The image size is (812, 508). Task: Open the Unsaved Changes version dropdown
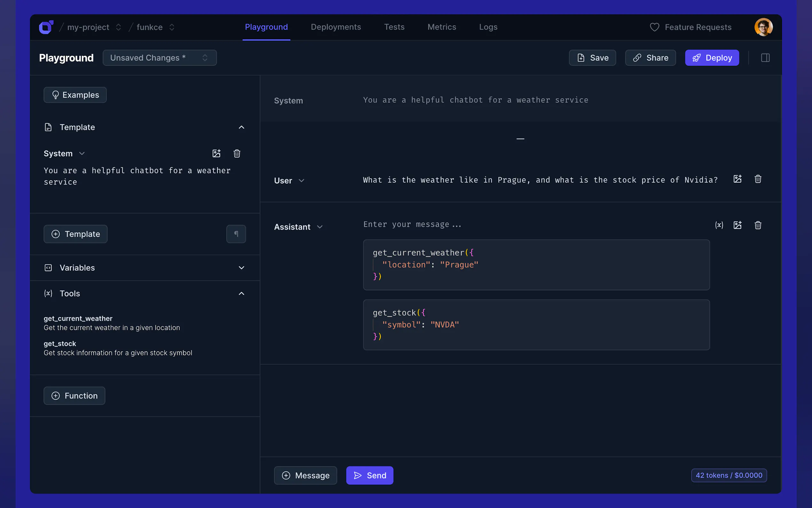tap(160, 58)
